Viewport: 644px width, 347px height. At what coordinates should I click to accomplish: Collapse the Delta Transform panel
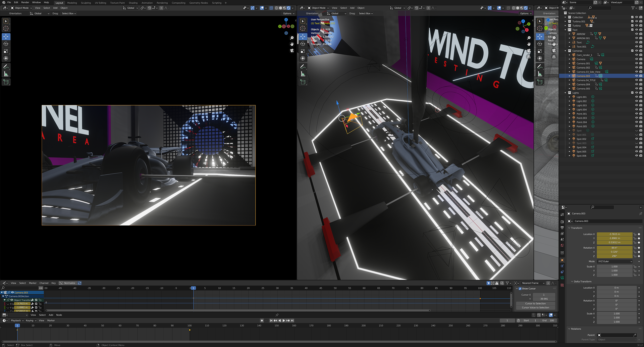point(572,282)
